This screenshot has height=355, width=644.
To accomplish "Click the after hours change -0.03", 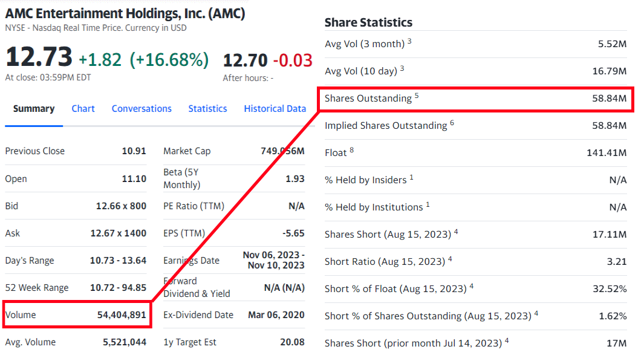I will click(293, 60).
